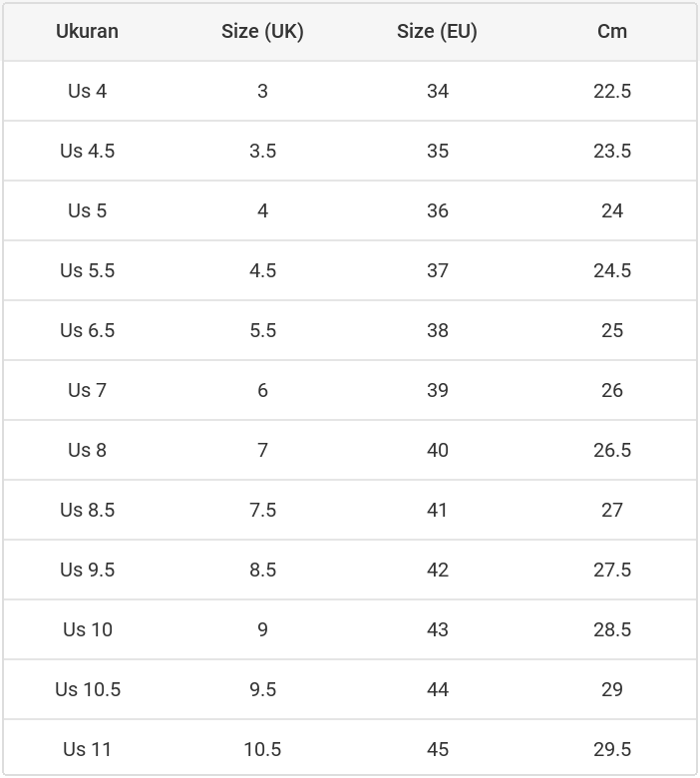The width and height of the screenshot is (700, 778).
Task: Click the Us 9.5 size cell
Action: pyautogui.click(x=87, y=570)
